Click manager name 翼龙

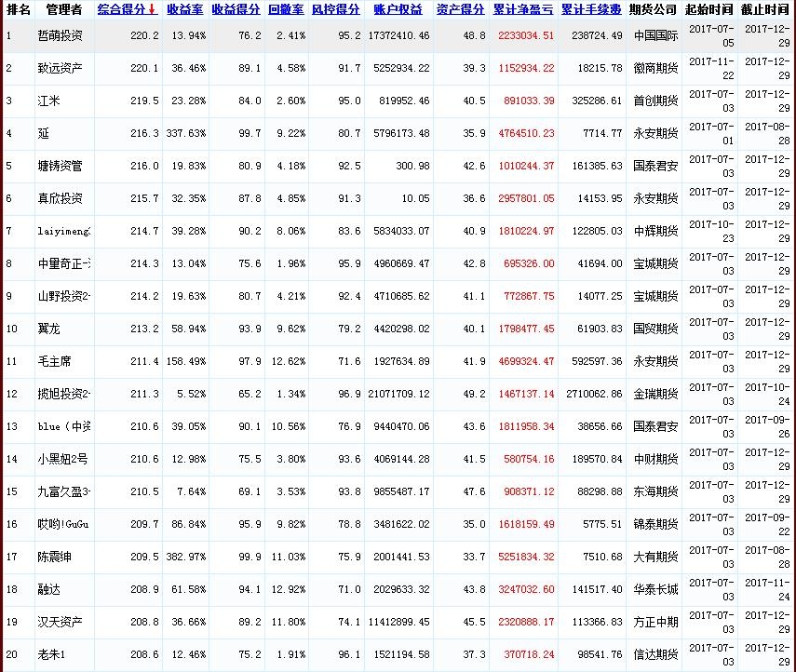pos(48,329)
